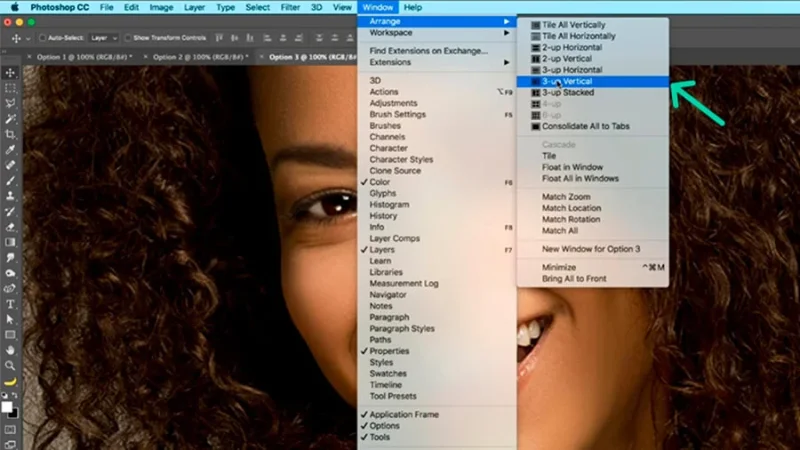Select the Rectangle shape tool
The height and width of the screenshot is (450, 800).
coord(10,335)
